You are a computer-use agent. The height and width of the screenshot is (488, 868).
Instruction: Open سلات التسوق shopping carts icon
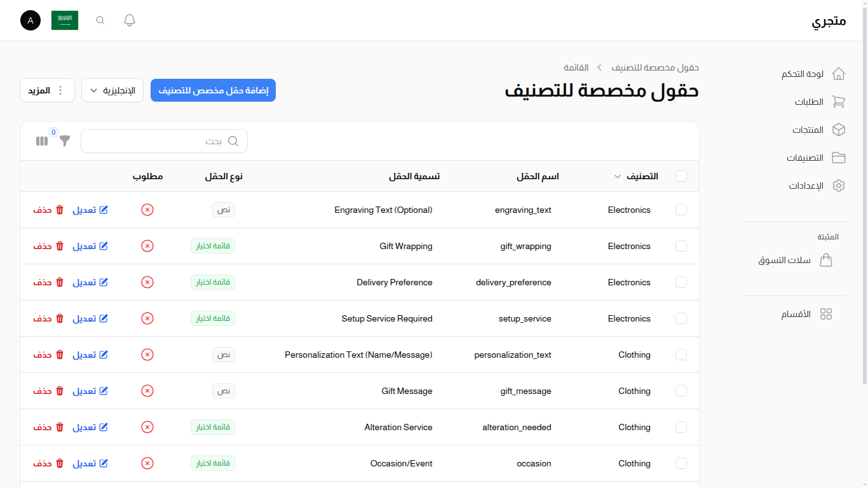pyautogui.click(x=826, y=259)
